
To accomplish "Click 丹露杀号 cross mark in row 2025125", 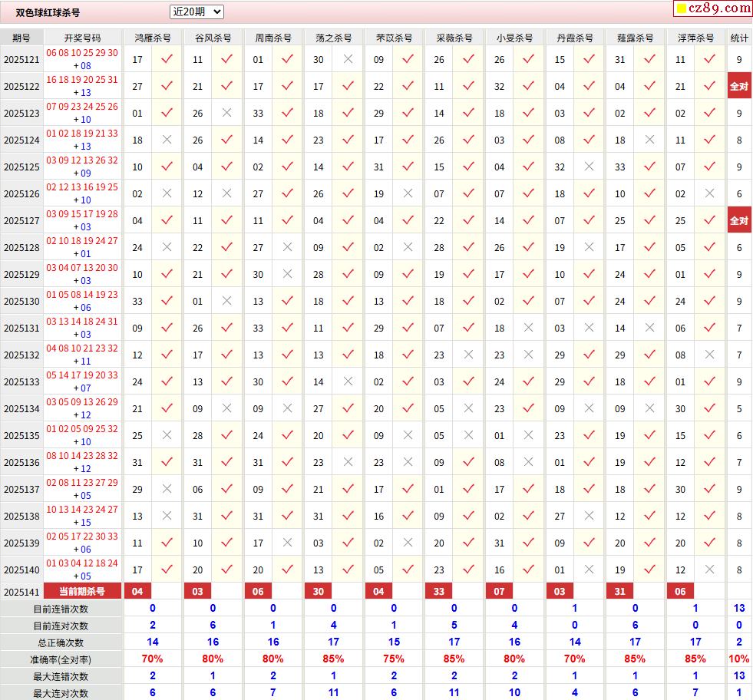I will (x=589, y=167).
